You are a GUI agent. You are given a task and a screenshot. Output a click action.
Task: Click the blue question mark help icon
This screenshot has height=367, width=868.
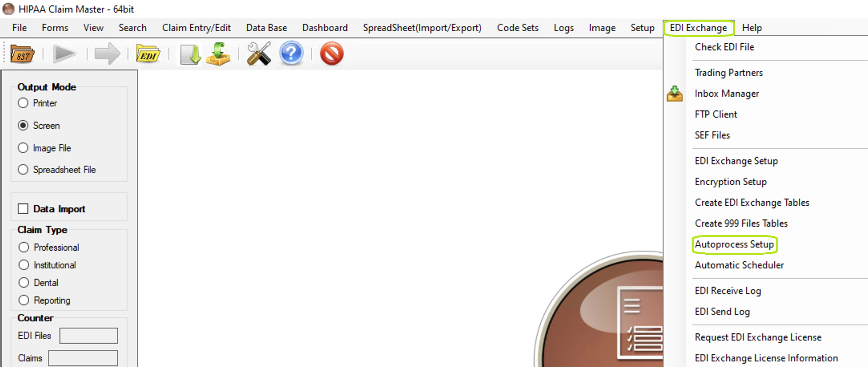pos(291,53)
